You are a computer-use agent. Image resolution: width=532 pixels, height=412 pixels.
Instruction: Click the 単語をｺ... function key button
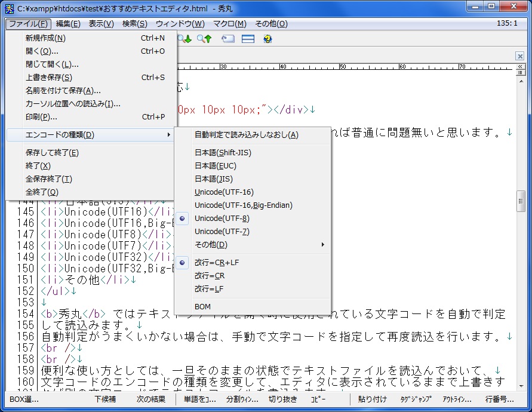200,399
